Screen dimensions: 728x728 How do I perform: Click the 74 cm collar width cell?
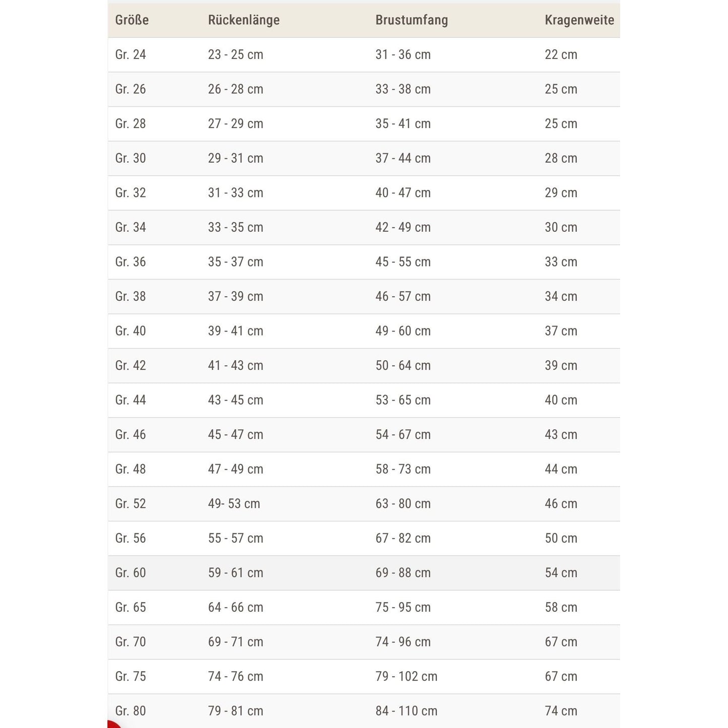pos(561,711)
